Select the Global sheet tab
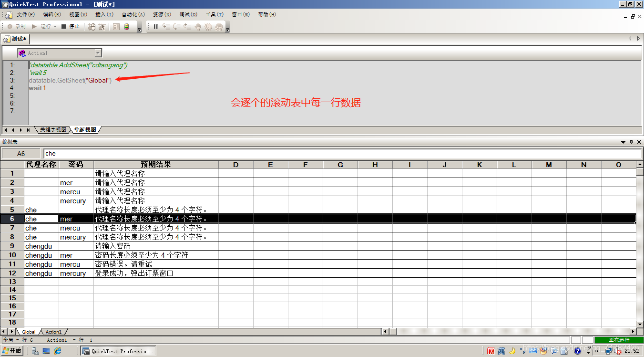 point(29,332)
